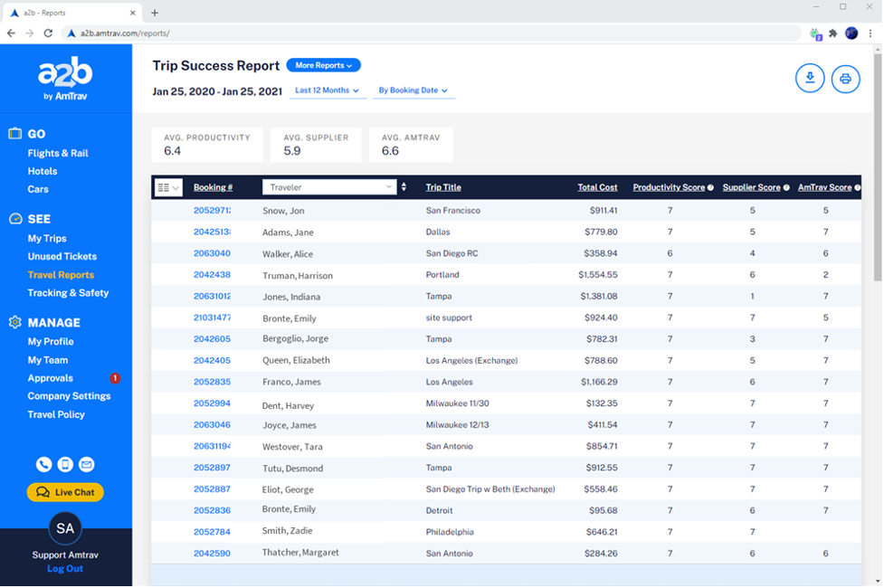Start a Live Chat session

65,492
